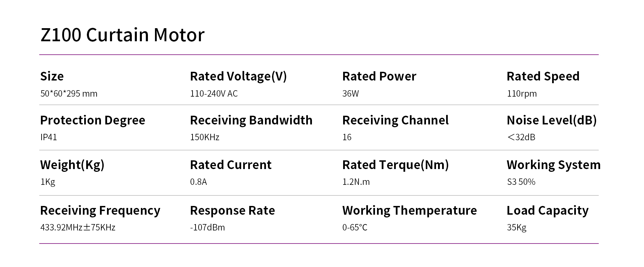The height and width of the screenshot is (267, 644).
Task: Click the Response Rate label
Action: 232,211
